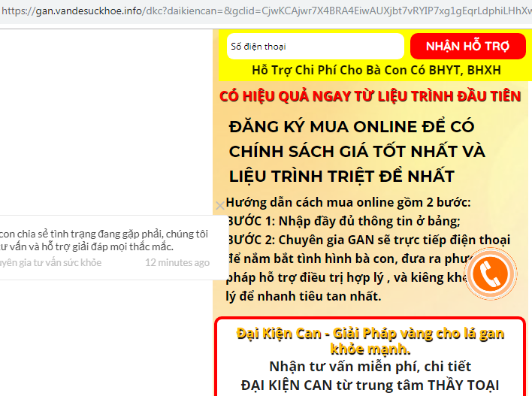Click orange title 'Đại Kiện Can - Giải Pháp vàng'
Viewport: 532px width, 396px height.
370,333
